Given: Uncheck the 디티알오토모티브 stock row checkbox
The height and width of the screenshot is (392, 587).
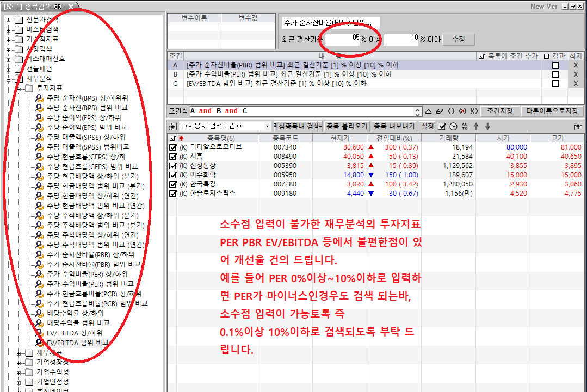Looking at the screenshot, I should tap(173, 147).
